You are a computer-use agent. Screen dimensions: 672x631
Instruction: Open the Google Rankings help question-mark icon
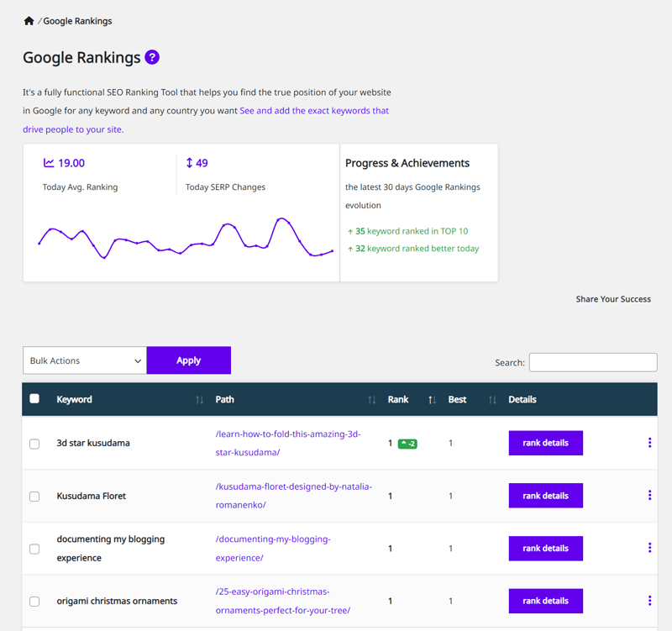click(152, 57)
